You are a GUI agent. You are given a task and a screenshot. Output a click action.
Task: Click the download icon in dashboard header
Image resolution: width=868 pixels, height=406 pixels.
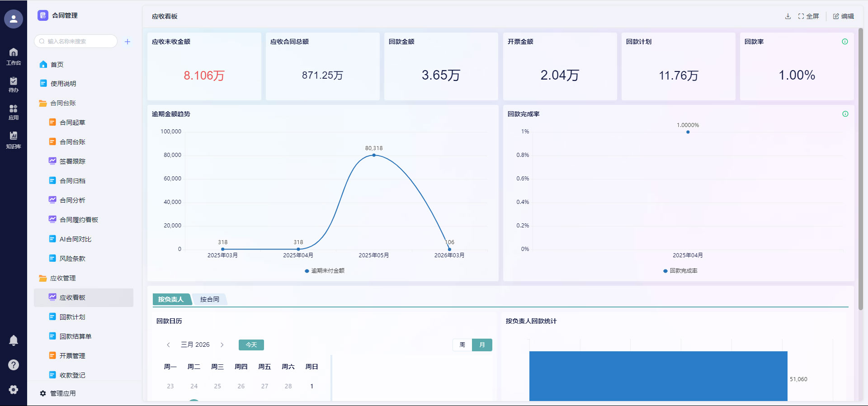coord(788,16)
